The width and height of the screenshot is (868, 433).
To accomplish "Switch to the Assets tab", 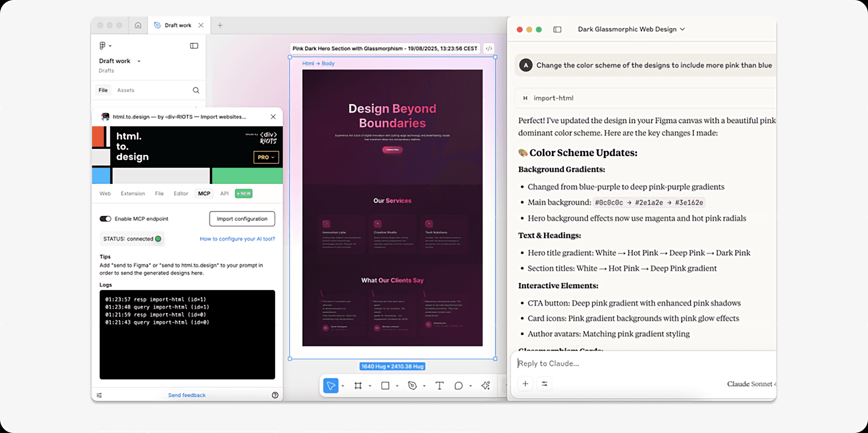I will (x=126, y=90).
